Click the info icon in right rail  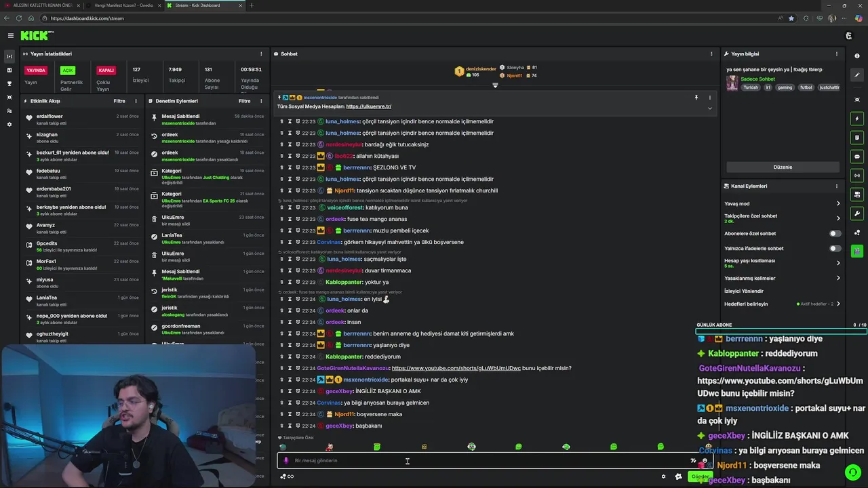coord(857,56)
